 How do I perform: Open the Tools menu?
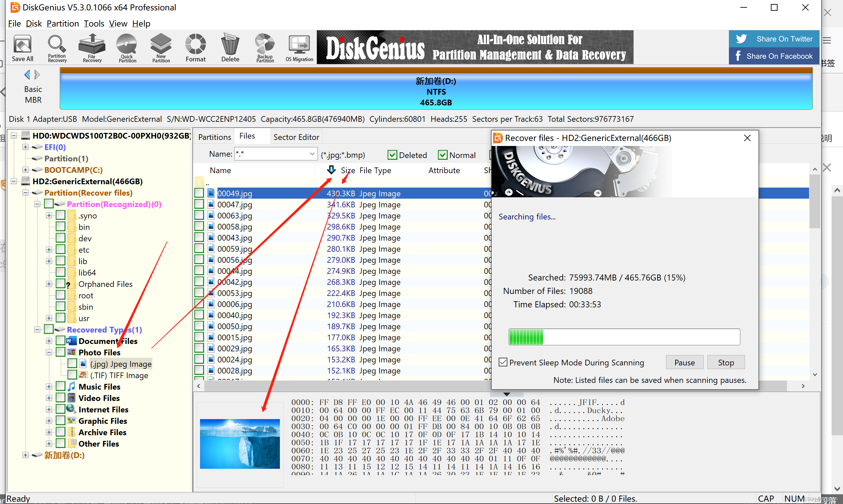94,23
